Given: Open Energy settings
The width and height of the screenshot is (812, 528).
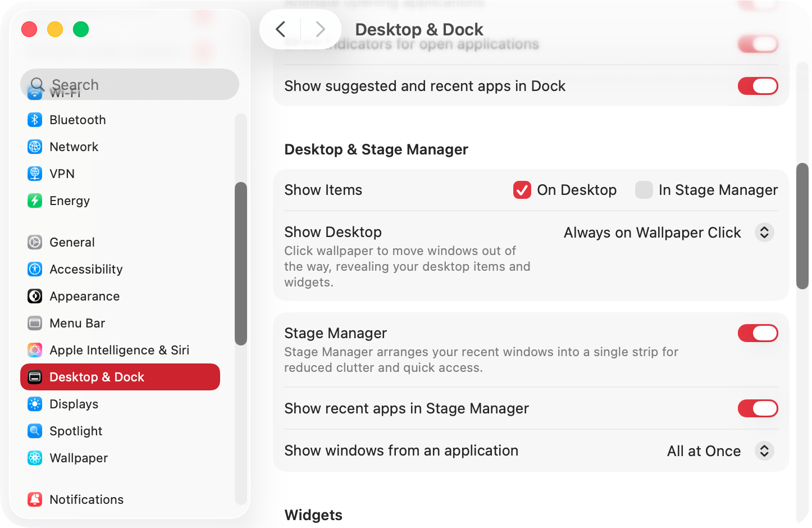Looking at the screenshot, I should pos(35,201).
